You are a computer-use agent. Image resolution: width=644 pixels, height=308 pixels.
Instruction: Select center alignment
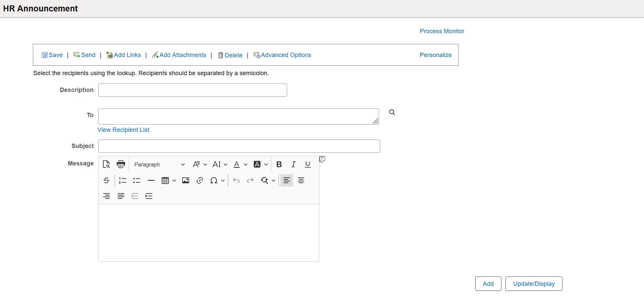[x=301, y=181]
